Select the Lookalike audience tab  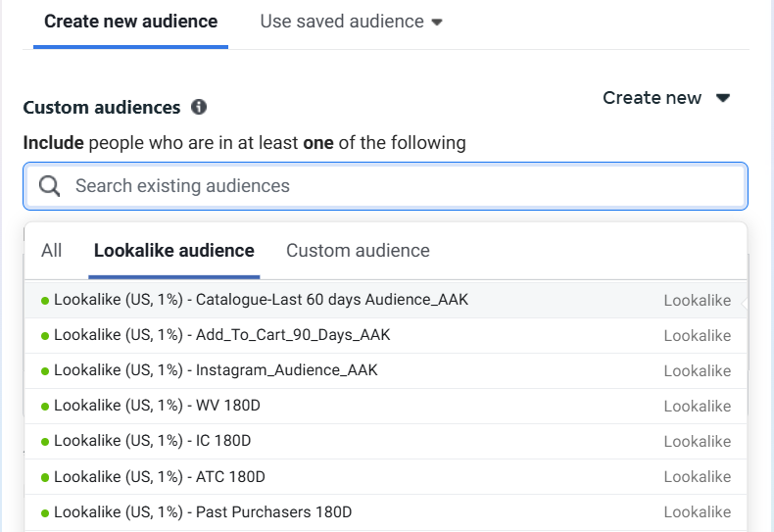click(x=173, y=250)
